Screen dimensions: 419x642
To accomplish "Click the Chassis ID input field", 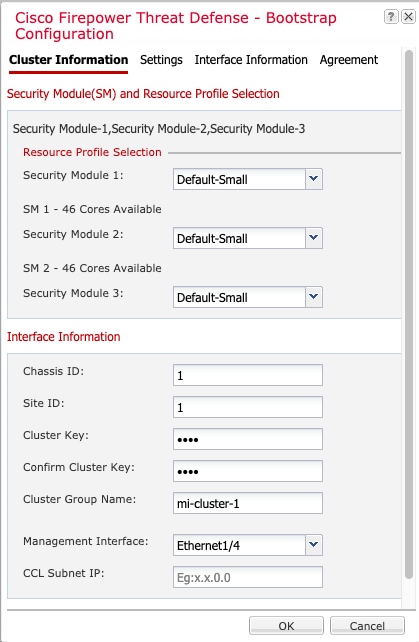I will pyautogui.click(x=248, y=375).
